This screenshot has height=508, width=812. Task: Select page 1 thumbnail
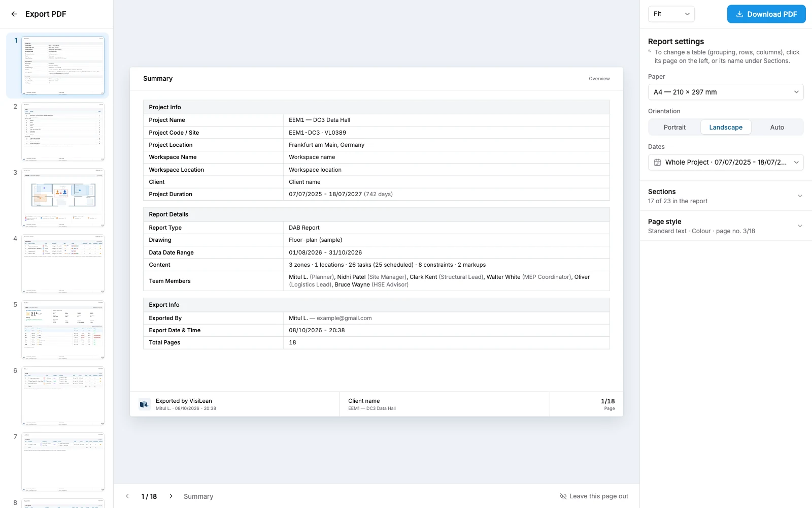[x=63, y=66]
